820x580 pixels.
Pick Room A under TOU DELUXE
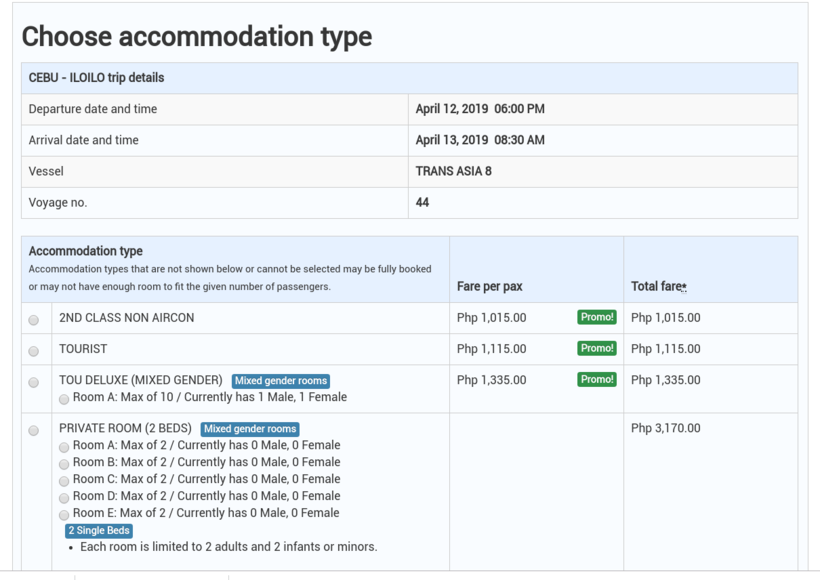tap(64, 398)
